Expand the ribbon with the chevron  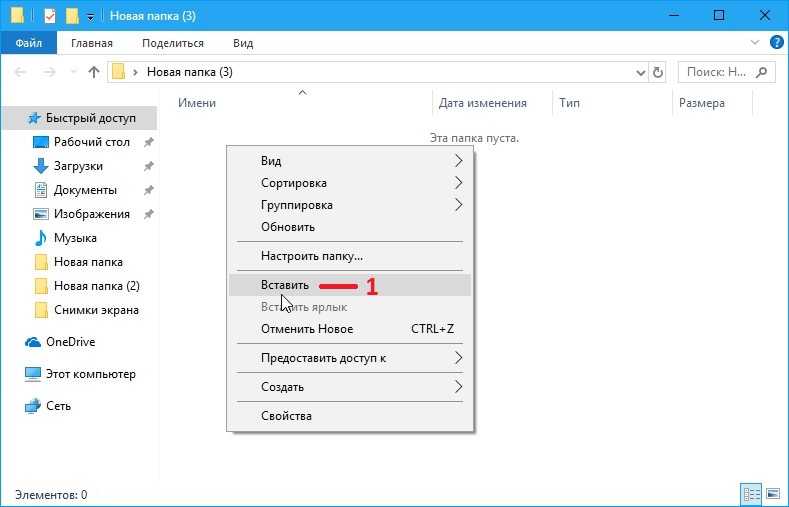pos(755,42)
